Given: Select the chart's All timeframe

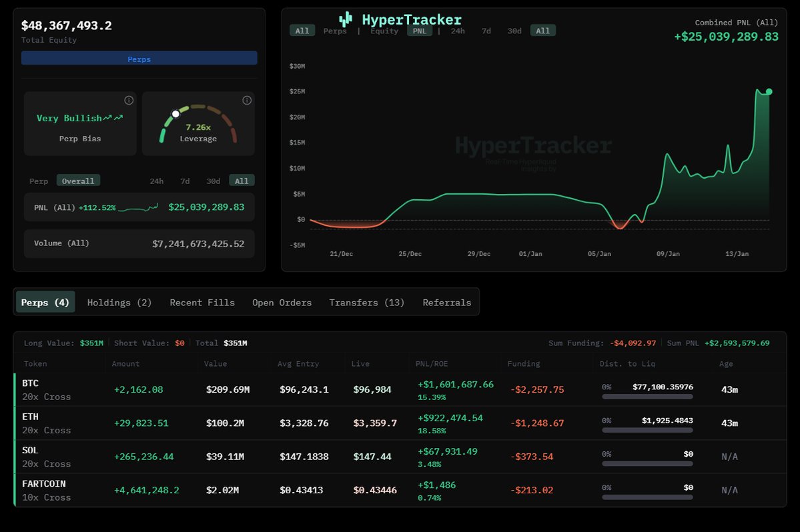Looking at the screenshot, I should tap(543, 31).
